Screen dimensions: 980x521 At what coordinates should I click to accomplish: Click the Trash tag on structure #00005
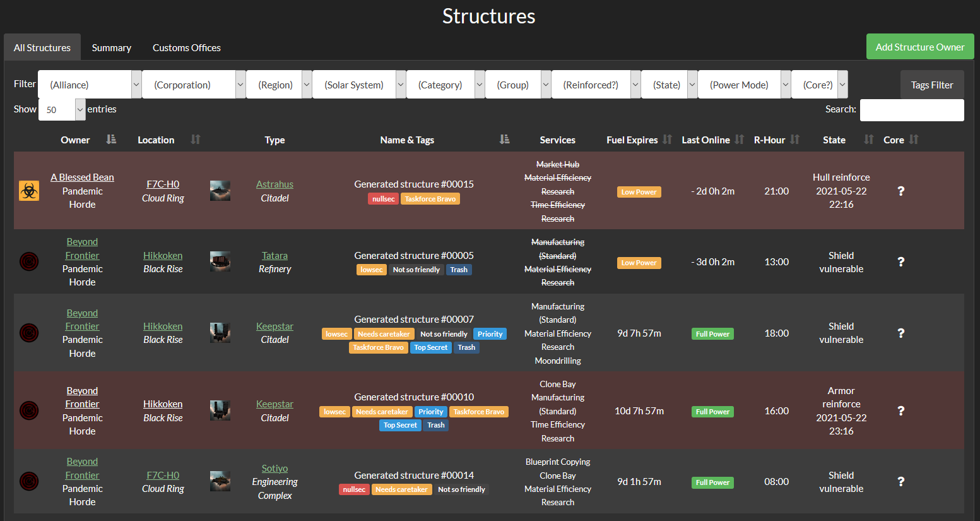pyautogui.click(x=459, y=269)
